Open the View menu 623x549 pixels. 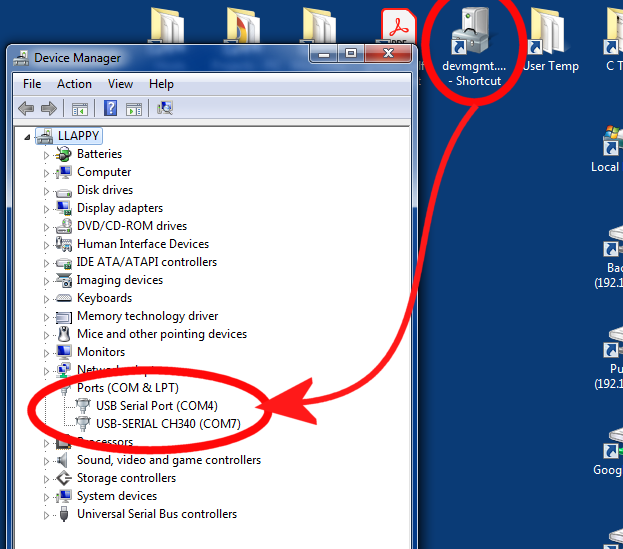pos(120,84)
